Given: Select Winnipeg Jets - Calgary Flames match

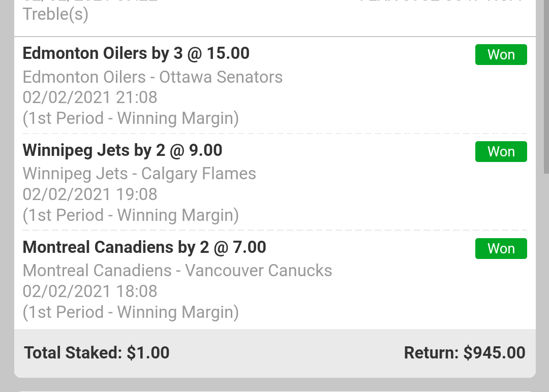Looking at the screenshot, I should point(139,174).
